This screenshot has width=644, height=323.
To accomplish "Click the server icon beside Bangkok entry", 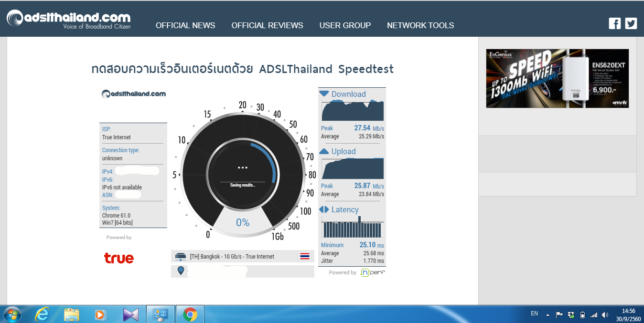I will 181,256.
